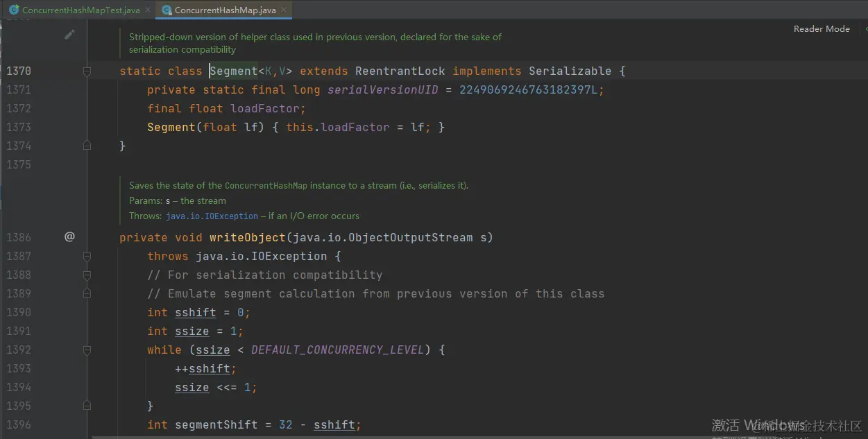Viewport: 868px width, 439px height.
Task: Click line number 1370 in the gutter
Action: 19,71
